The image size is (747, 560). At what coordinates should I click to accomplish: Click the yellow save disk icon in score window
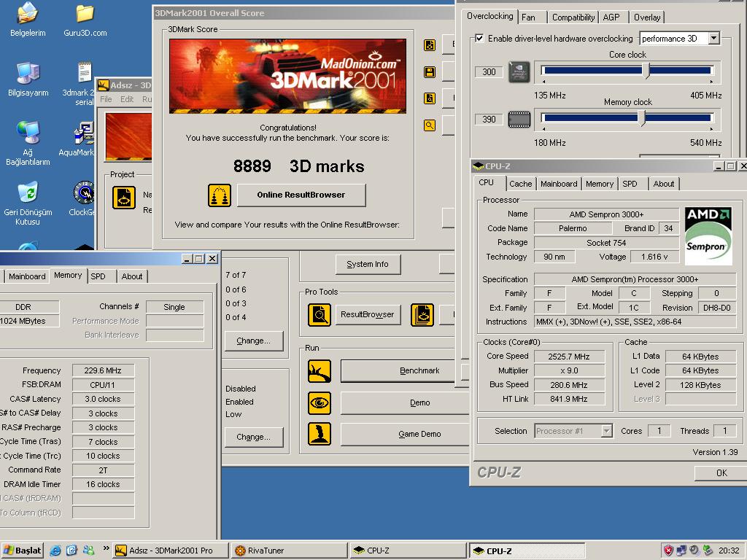coord(429,72)
